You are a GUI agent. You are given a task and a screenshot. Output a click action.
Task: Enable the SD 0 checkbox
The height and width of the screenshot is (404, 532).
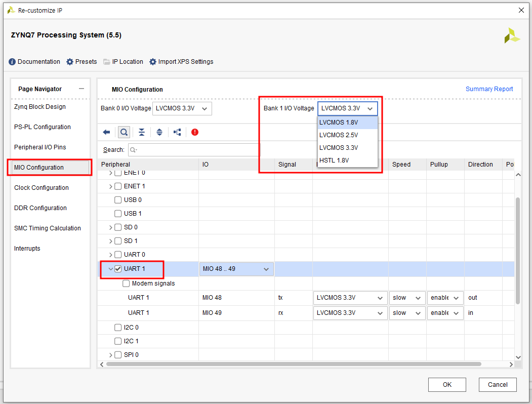(x=118, y=227)
